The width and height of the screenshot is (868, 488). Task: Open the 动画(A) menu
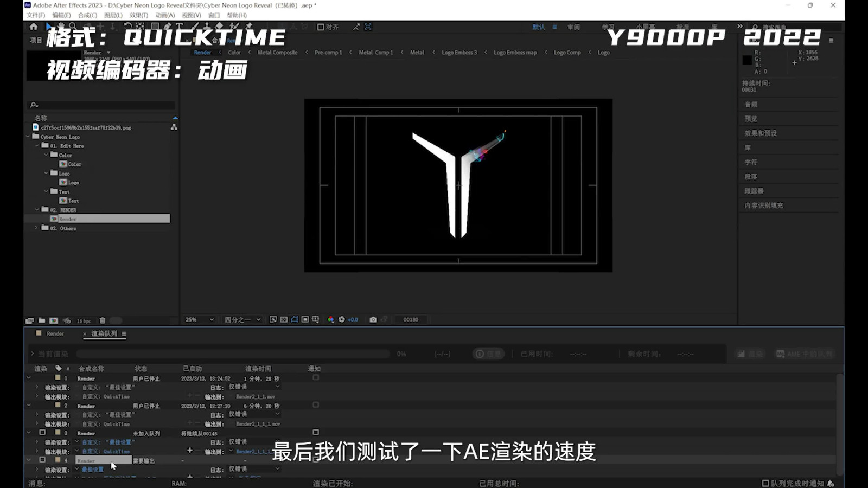coord(165,15)
